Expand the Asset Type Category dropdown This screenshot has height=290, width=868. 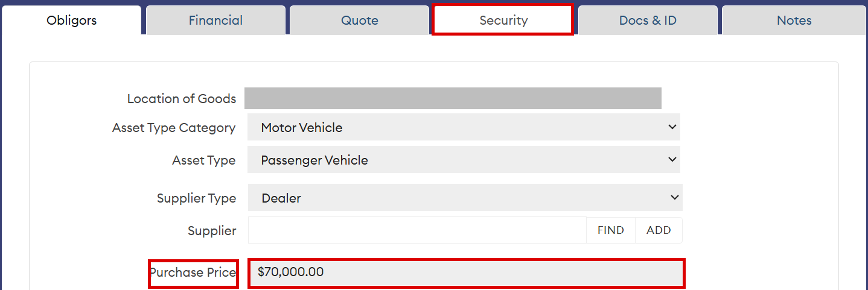click(x=464, y=127)
